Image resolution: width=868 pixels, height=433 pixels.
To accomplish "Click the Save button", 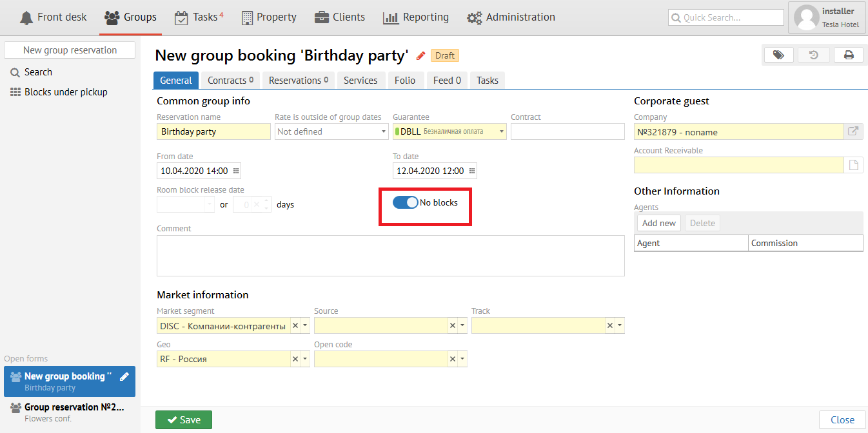I will pyautogui.click(x=184, y=419).
